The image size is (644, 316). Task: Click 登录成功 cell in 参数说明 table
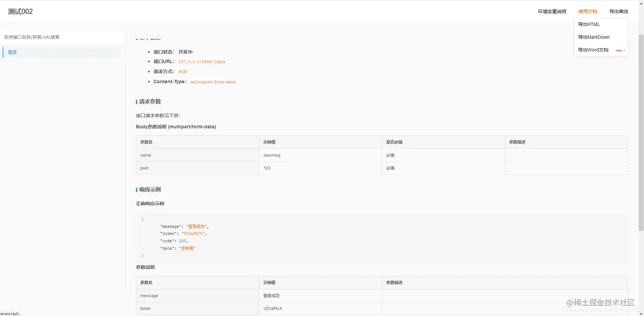tap(321, 296)
